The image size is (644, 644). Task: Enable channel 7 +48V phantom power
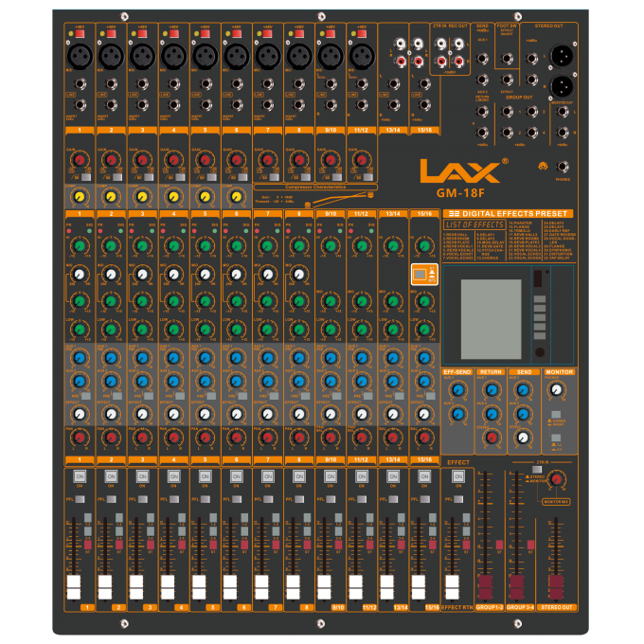(x=267, y=34)
